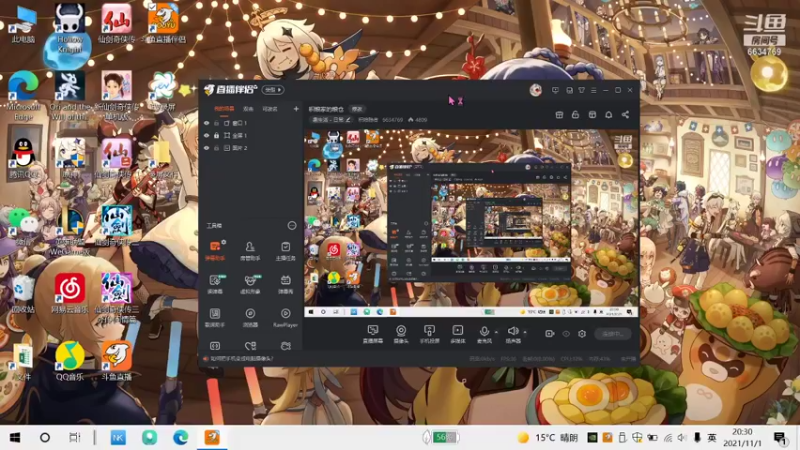800x450 pixels.
Task: Open Task View on the taskbar
Action: [x=74, y=438]
